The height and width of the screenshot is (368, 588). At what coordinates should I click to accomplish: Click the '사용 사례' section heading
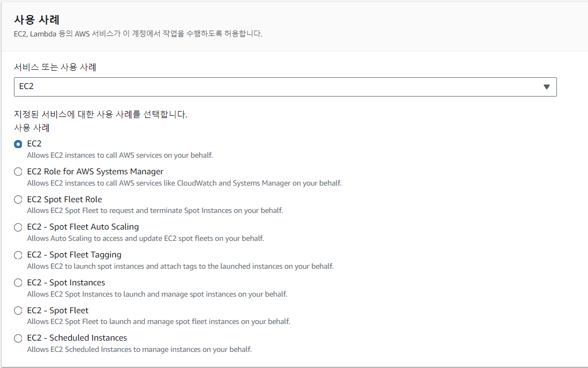(x=37, y=19)
